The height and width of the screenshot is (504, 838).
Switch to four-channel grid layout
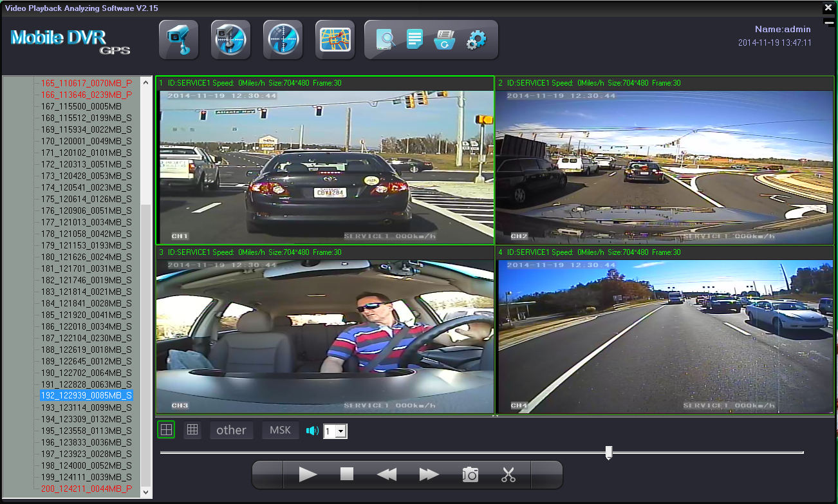coord(166,430)
